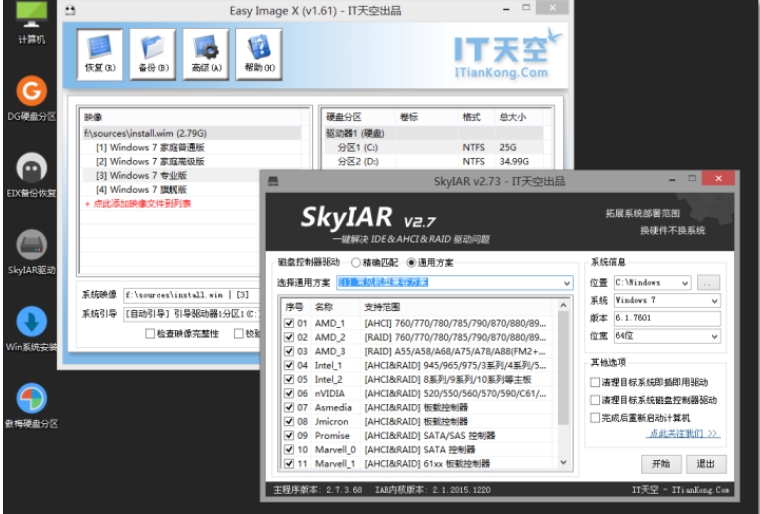This screenshot has width=760, height=514.
Task: Click the 序号 column header
Action: pyautogui.click(x=296, y=307)
